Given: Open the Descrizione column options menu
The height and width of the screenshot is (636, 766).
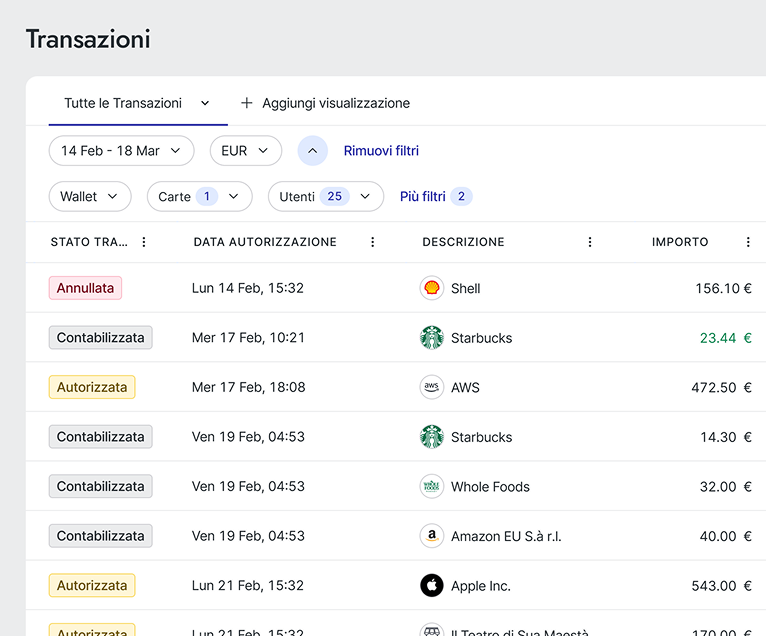Looking at the screenshot, I should (x=590, y=242).
